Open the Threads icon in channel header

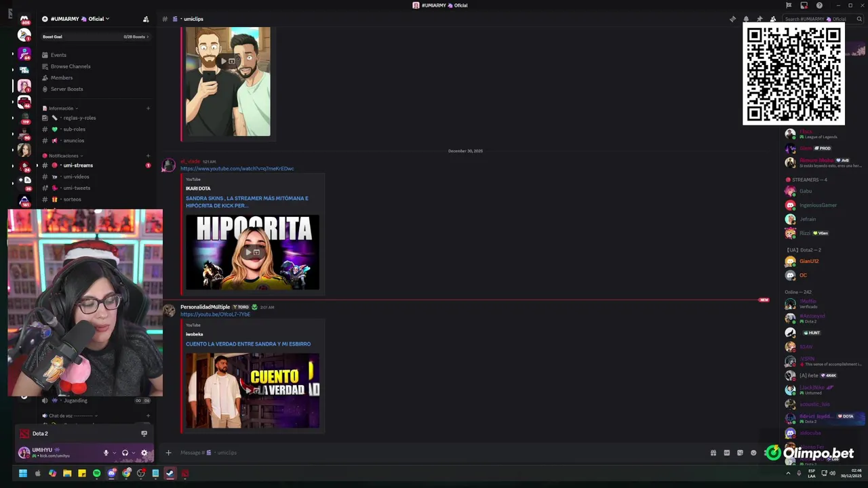pos(732,19)
